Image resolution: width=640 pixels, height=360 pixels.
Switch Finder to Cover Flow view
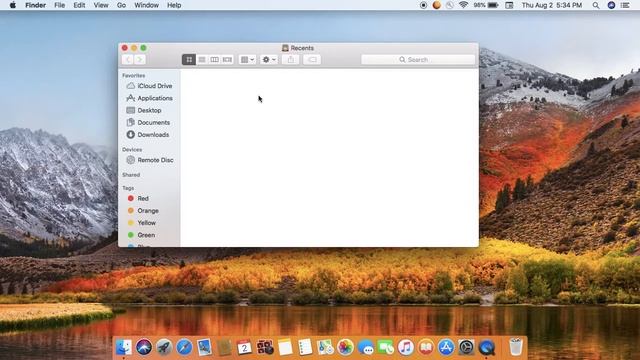(x=227, y=60)
